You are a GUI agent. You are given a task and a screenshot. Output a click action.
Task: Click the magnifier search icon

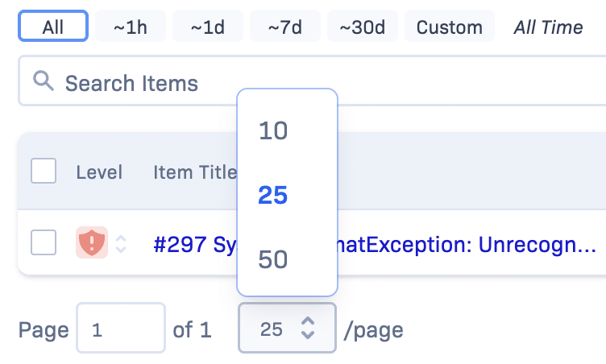pos(43,81)
